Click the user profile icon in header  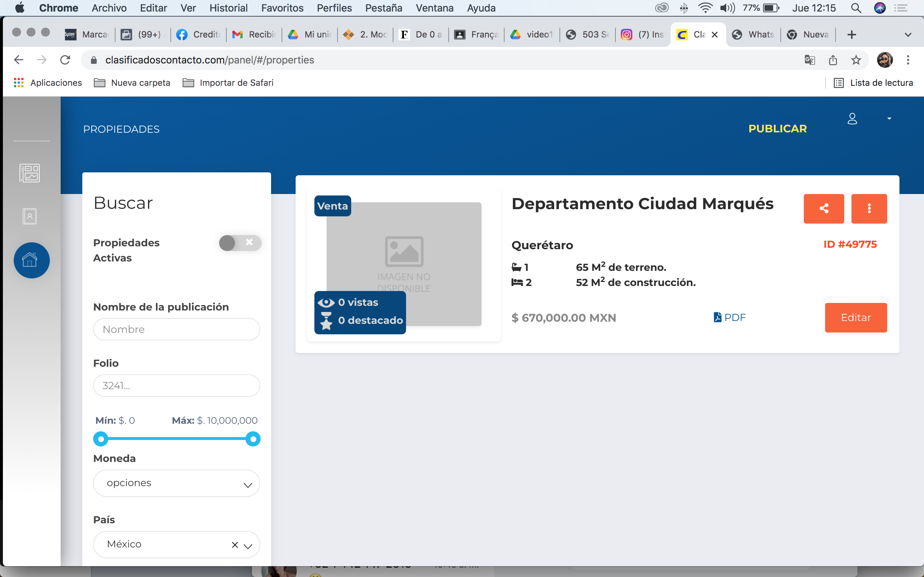[852, 119]
